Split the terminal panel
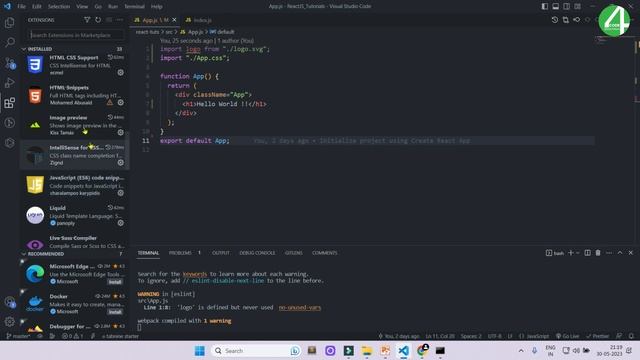 tap(587, 253)
